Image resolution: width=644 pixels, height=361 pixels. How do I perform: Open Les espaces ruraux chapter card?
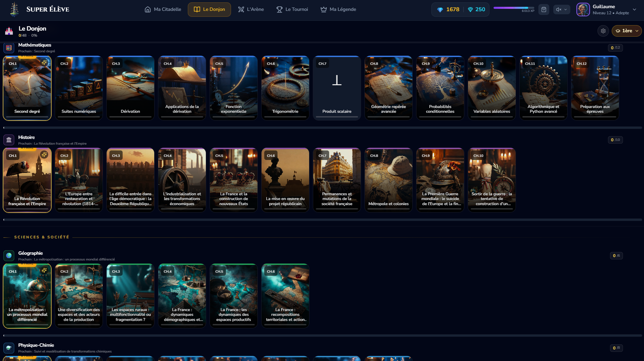point(130,296)
